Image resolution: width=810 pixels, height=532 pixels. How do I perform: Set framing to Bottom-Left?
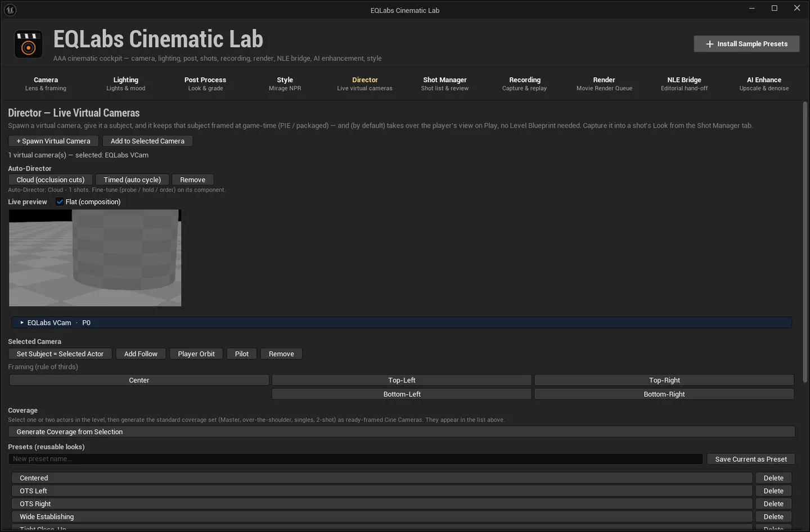pyautogui.click(x=402, y=394)
